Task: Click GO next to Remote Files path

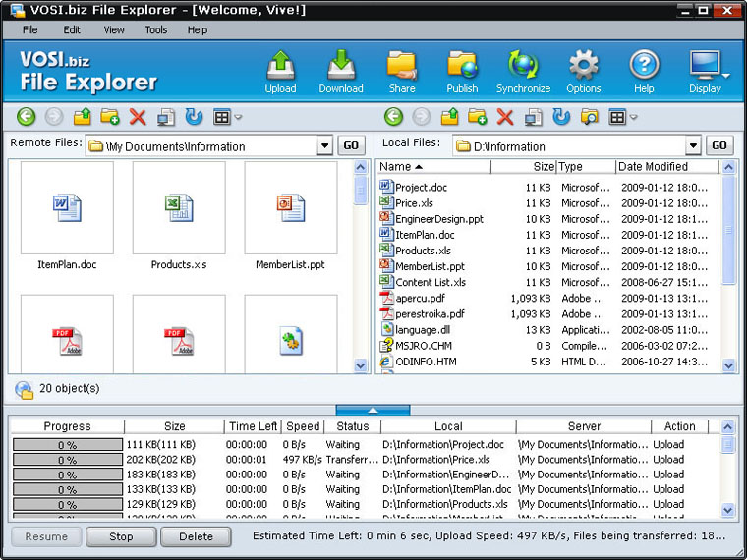Action: point(351,145)
